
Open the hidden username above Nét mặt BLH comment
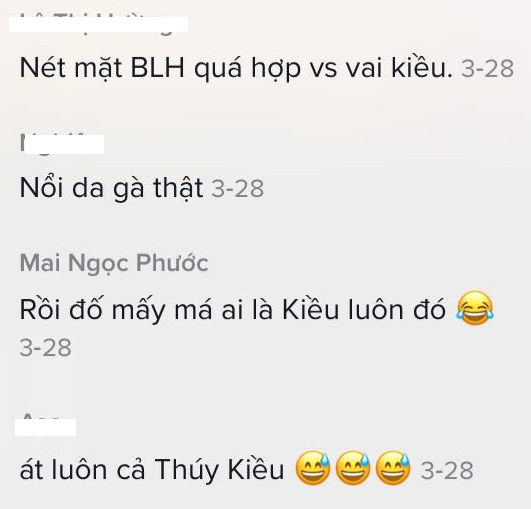point(98,24)
